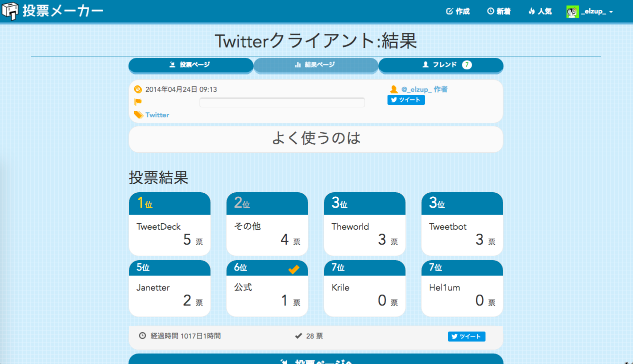Image resolution: width=633 pixels, height=364 pixels.
Task: Click the 3位 Tweetbot result card
Action: 462,224
